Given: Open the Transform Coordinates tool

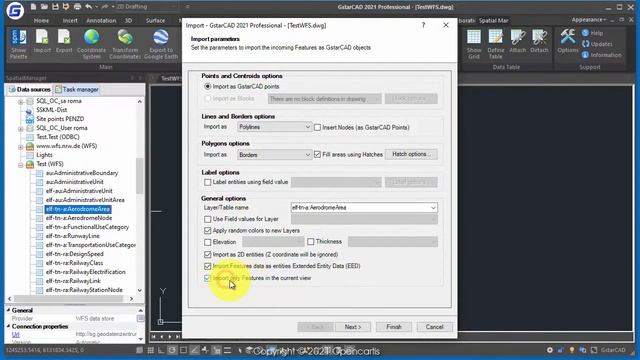Looking at the screenshot, I should [x=125, y=44].
